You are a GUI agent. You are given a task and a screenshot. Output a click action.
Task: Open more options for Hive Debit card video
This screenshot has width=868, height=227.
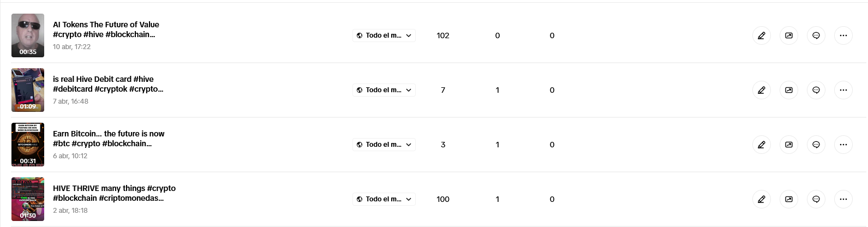843,90
